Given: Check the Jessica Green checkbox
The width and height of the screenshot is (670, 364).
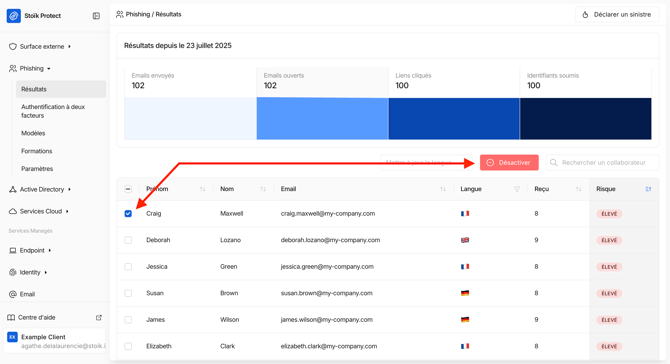Looking at the screenshot, I should click(x=128, y=267).
